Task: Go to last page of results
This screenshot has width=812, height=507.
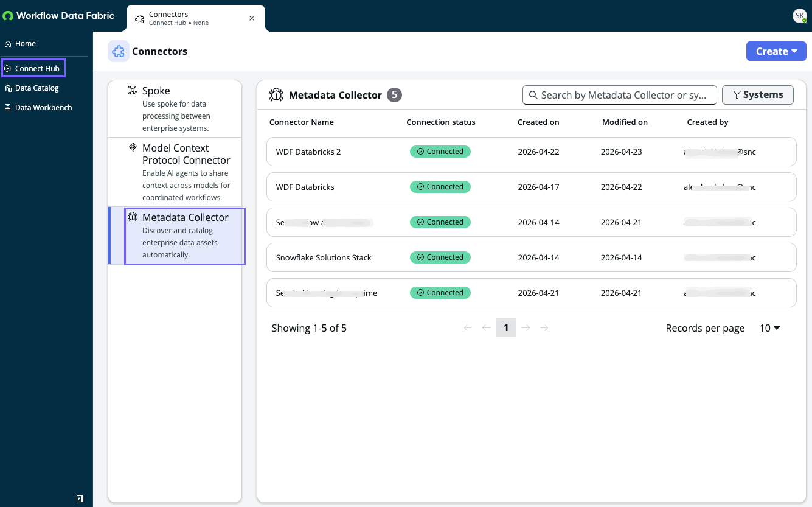Action: coord(545,328)
